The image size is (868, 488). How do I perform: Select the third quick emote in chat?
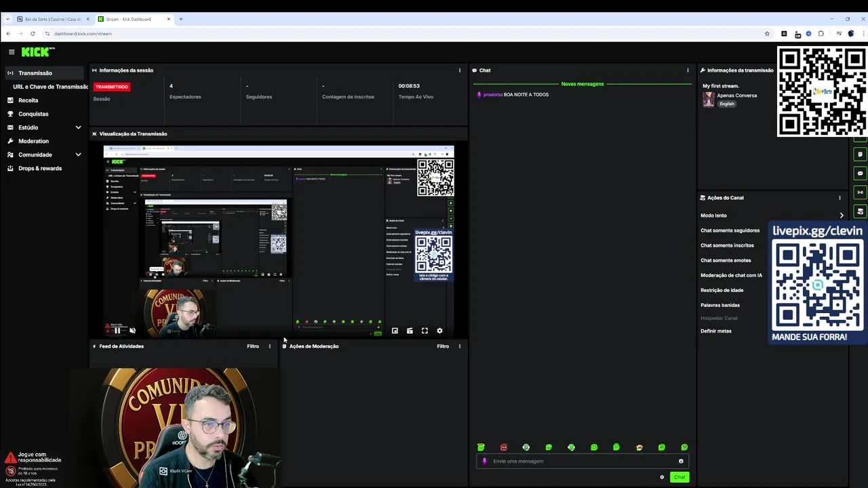tap(526, 447)
